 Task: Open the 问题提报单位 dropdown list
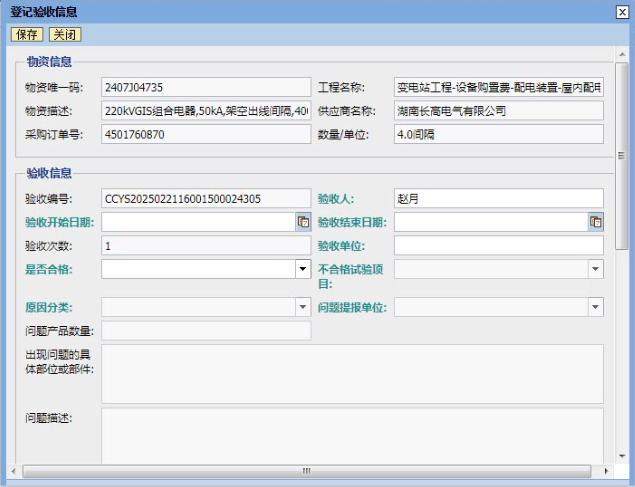click(595, 307)
